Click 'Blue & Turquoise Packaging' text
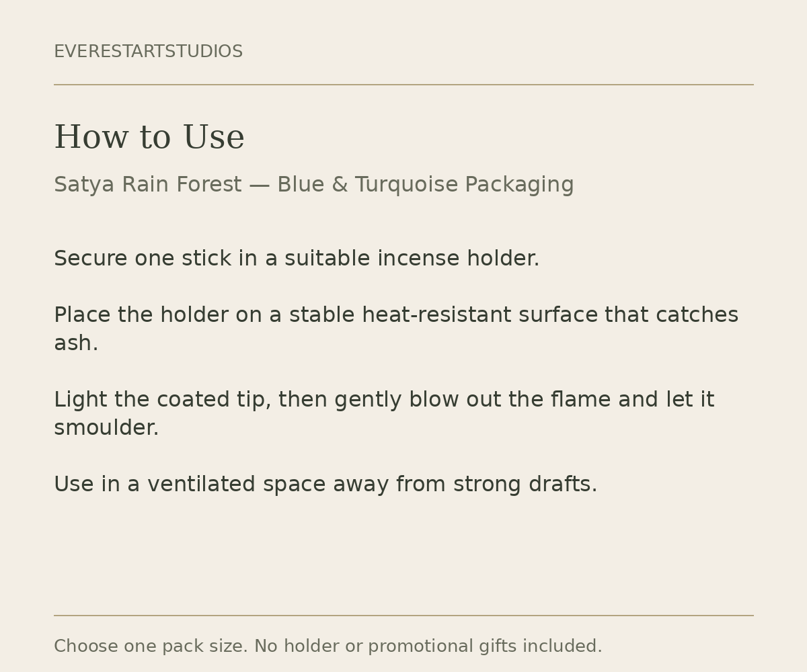Screen dimensions: 807x672 click(426, 185)
